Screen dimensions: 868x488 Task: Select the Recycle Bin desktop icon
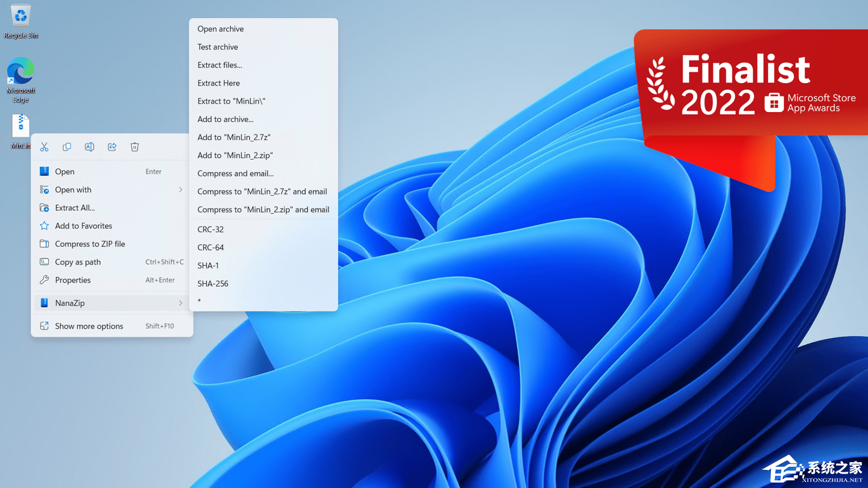click(20, 22)
